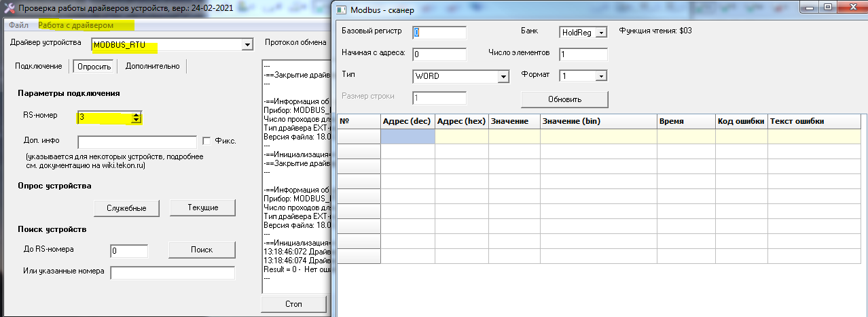Expand the Драйвер устройства dropdown
This screenshot has height=317, width=868.
point(246,46)
